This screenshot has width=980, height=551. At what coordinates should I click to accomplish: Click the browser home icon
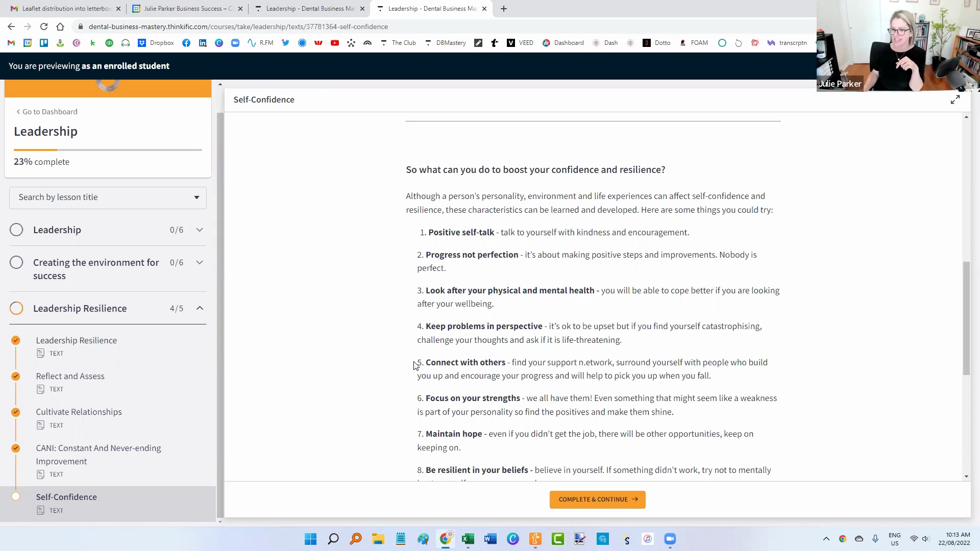click(60, 27)
